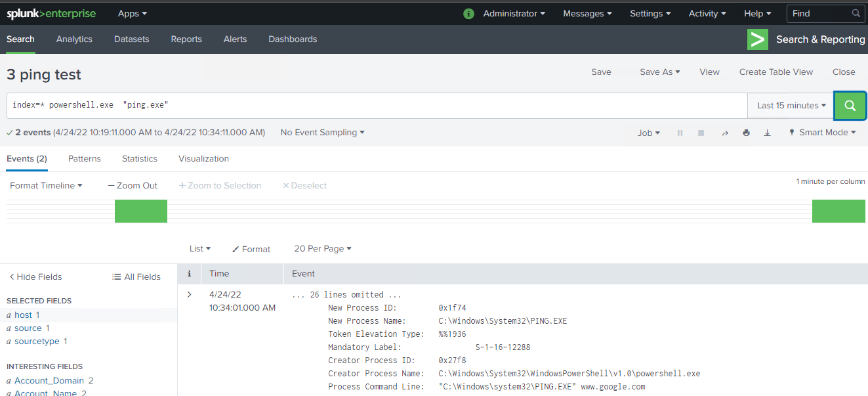Switch to the Patterns tab

(x=84, y=158)
